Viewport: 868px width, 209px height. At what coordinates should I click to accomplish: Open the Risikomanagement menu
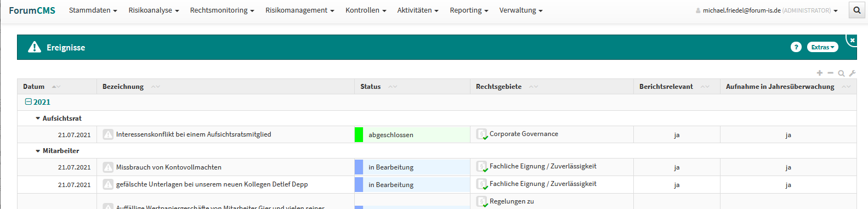(299, 10)
